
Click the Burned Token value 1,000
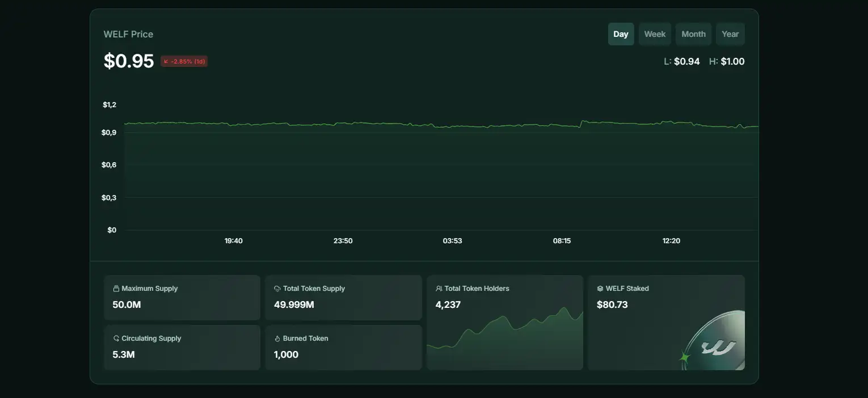[x=286, y=354]
